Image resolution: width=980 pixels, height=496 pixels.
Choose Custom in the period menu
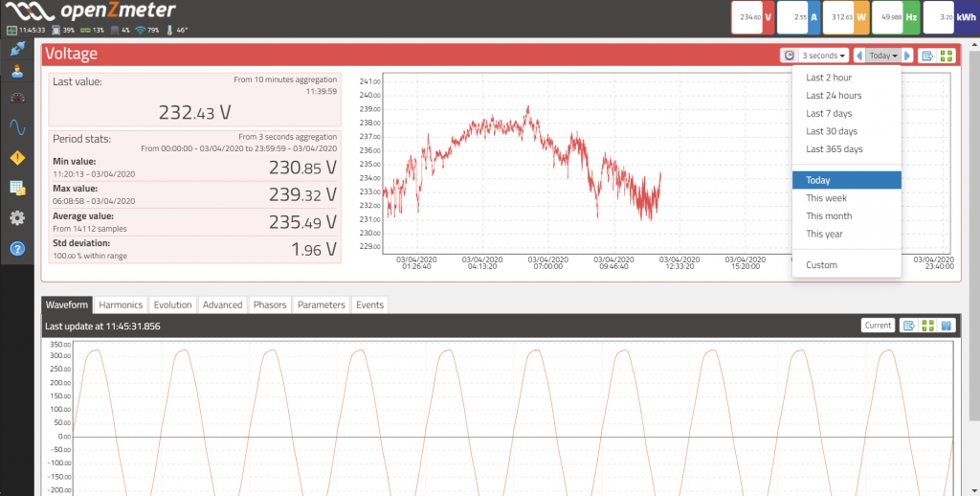pyautogui.click(x=846, y=264)
